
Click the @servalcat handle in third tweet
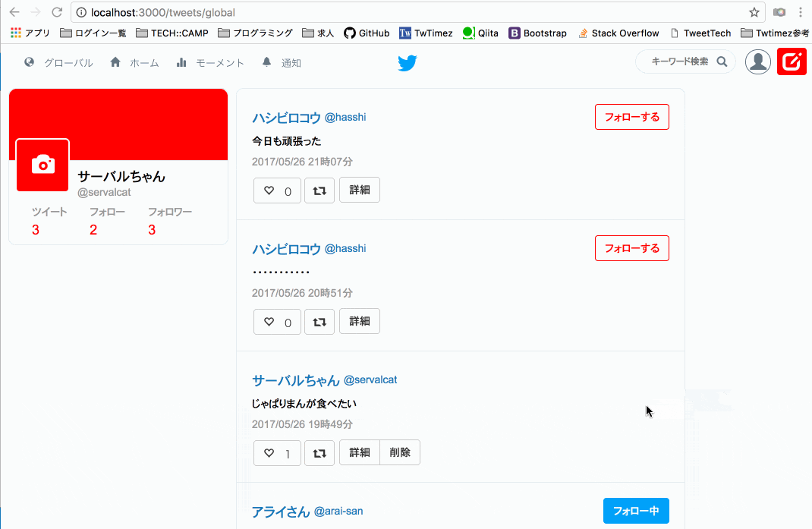click(370, 379)
